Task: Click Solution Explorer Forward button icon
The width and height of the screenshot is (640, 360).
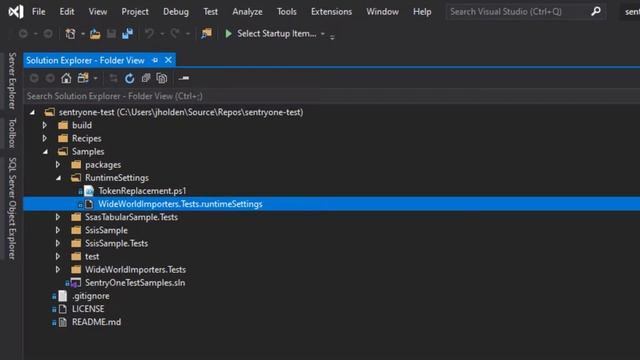Action: [50, 78]
